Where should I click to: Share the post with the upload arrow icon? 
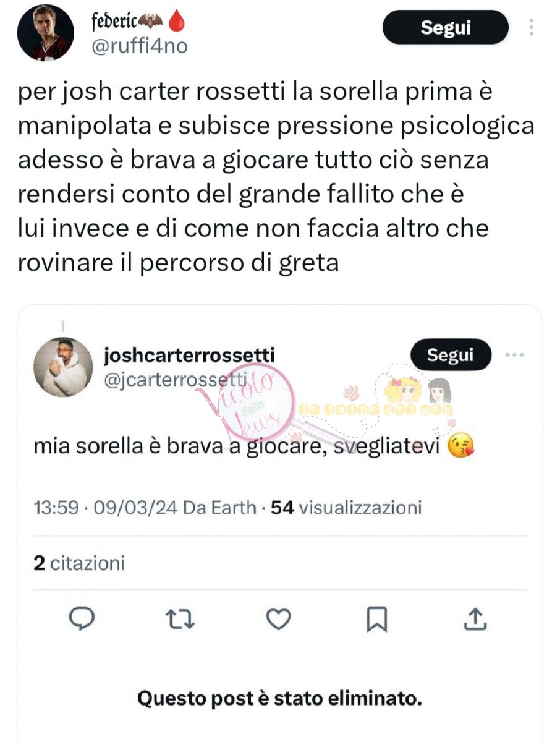pos(474,618)
